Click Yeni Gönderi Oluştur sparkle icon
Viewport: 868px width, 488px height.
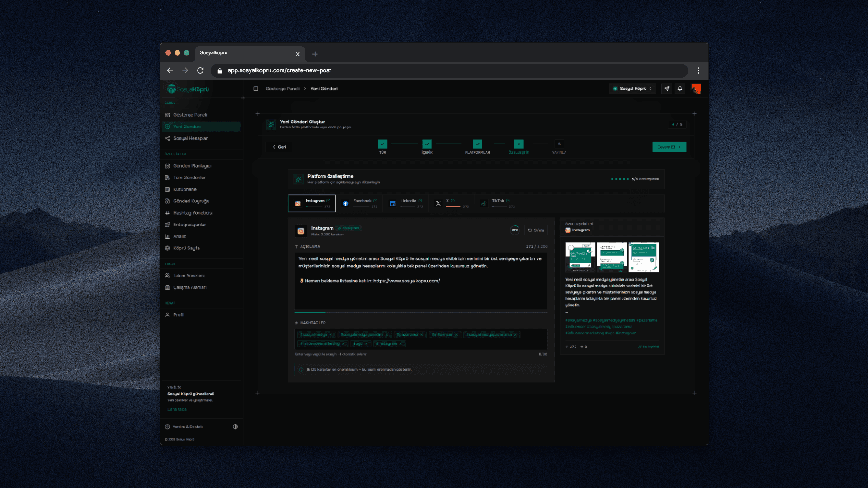tap(271, 124)
